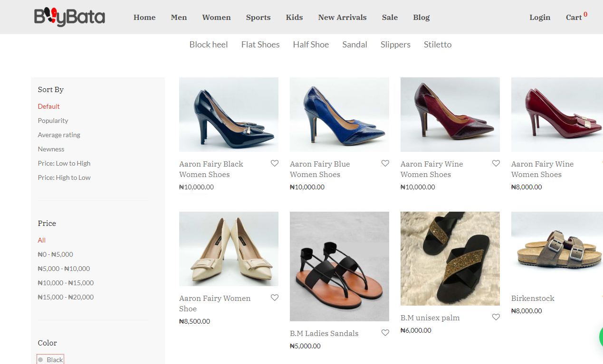The width and height of the screenshot is (603, 364).
Task: Filter by Sandal subcategory
Action: point(354,45)
